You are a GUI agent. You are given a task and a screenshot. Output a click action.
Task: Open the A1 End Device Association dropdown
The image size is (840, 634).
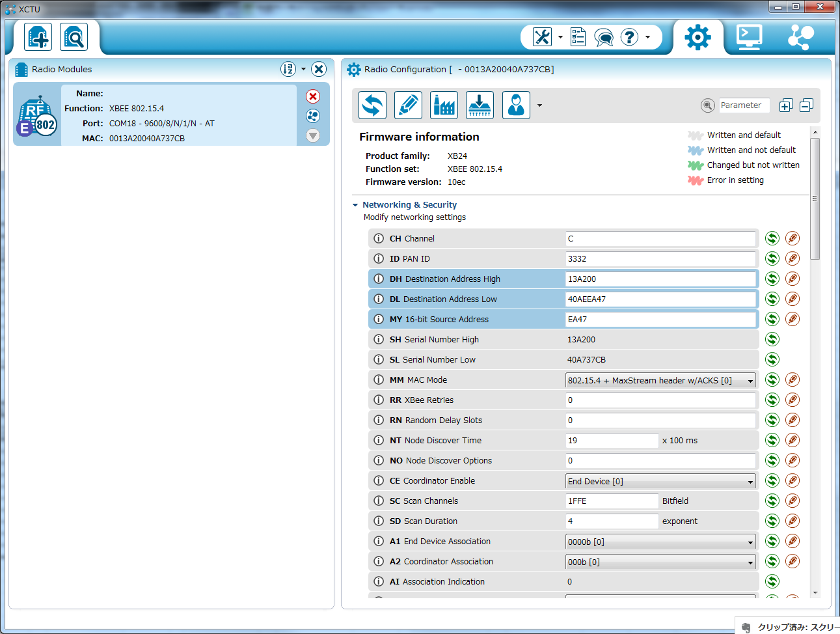[660, 542]
